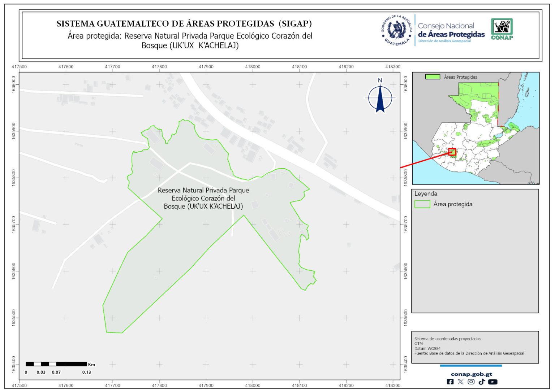Open the conap.gob.gt website link
This screenshot has height=392, width=555.
[x=471, y=374]
